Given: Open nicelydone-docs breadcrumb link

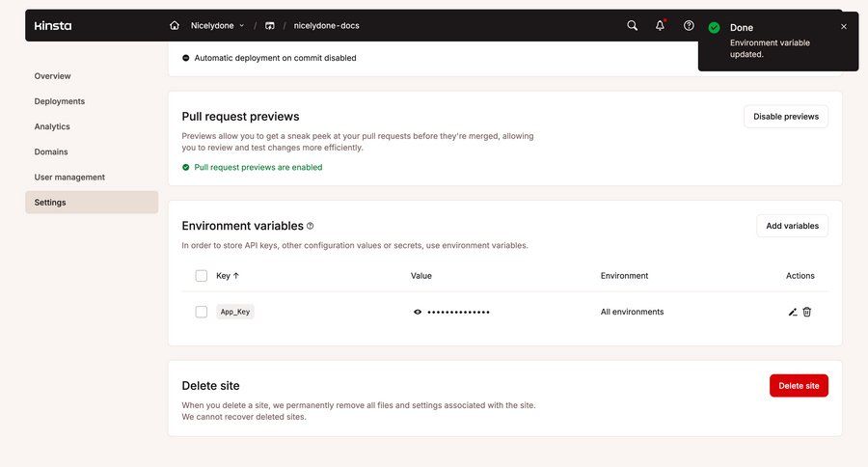Looking at the screenshot, I should click(326, 25).
